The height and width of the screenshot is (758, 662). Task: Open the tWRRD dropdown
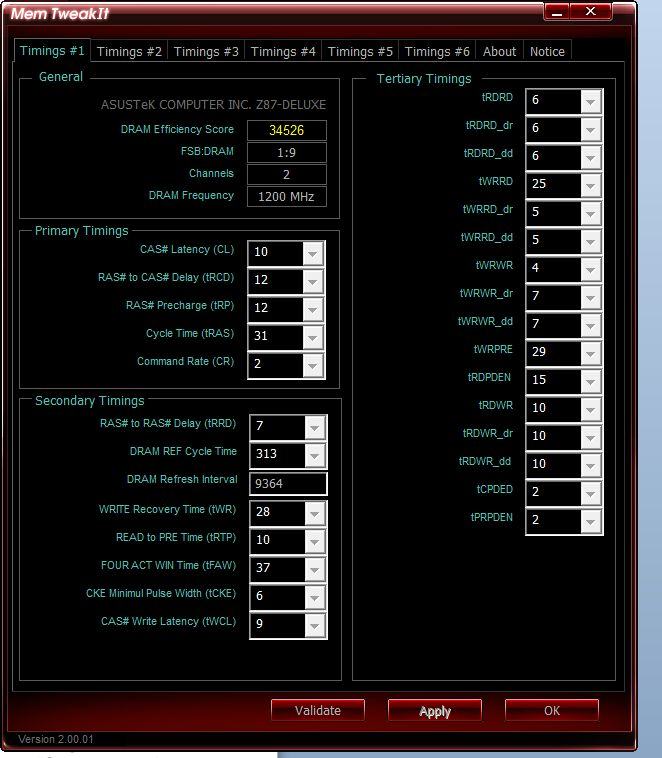[590, 186]
